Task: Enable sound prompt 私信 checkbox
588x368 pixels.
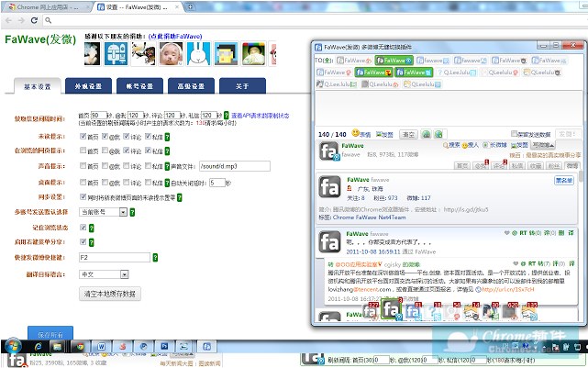Action: [148, 165]
